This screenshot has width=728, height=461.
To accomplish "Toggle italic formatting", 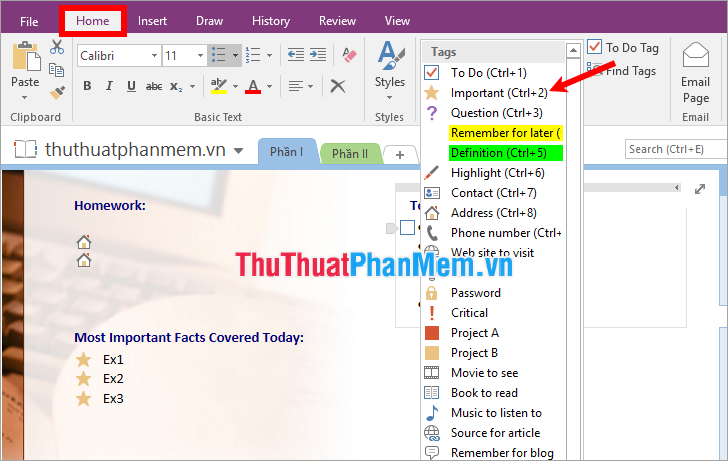I will [x=109, y=86].
